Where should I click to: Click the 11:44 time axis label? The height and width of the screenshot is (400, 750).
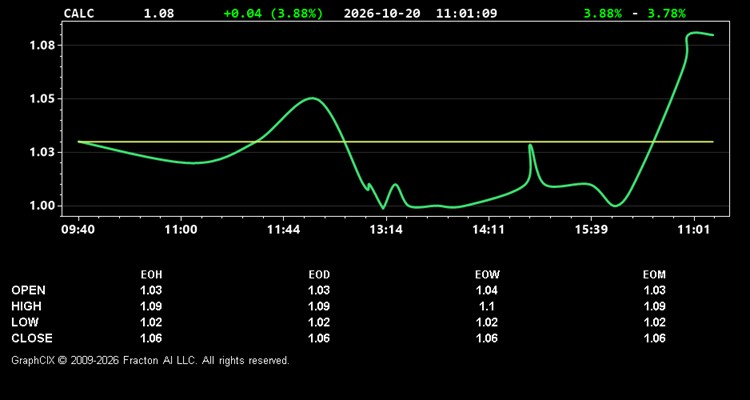pyautogui.click(x=284, y=230)
